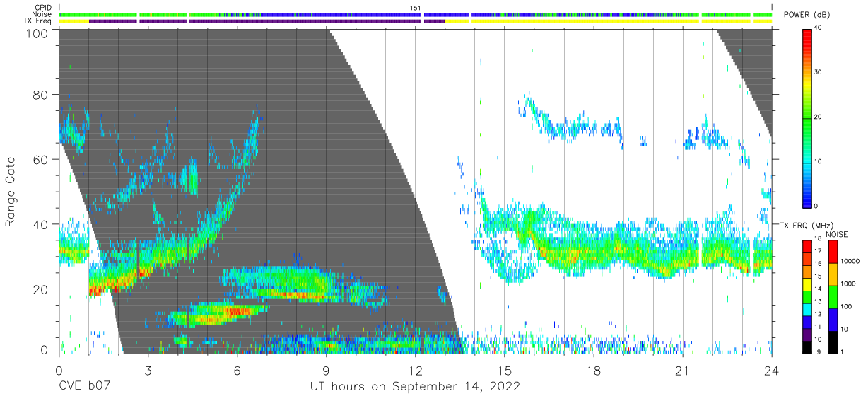The width and height of the screenshot is (868, 401).
Task: Click the 40 tick on Range Gate axis
Action: click(41, 224)
